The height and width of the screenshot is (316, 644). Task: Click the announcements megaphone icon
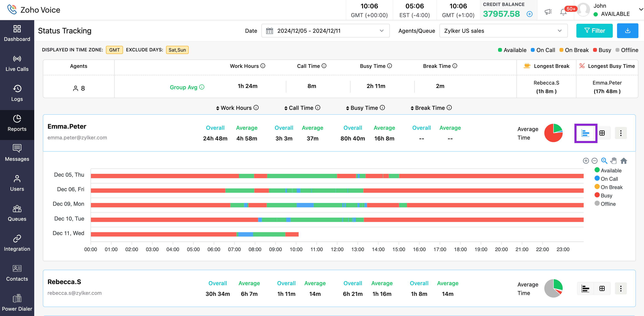(548, 12)
